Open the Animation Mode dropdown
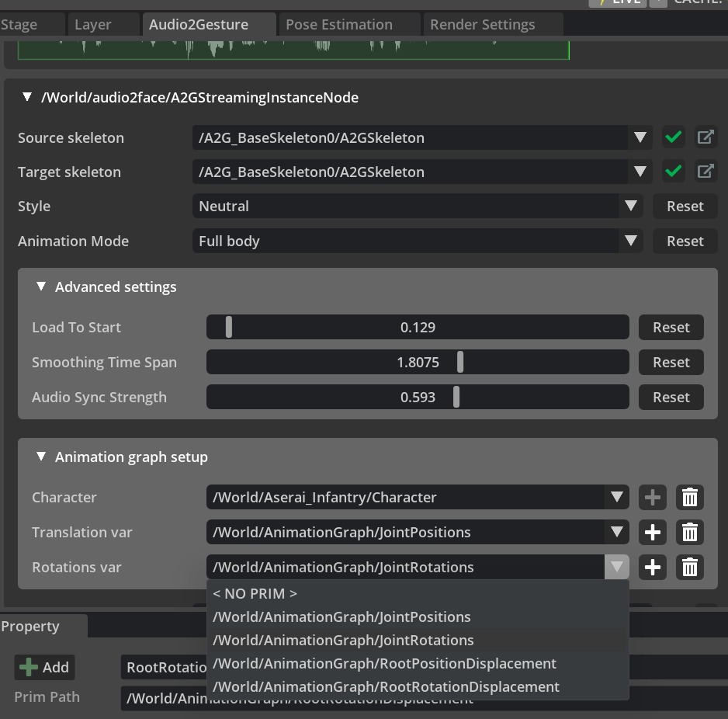This screenshot has width=728, height=719. tap(418, 241)
